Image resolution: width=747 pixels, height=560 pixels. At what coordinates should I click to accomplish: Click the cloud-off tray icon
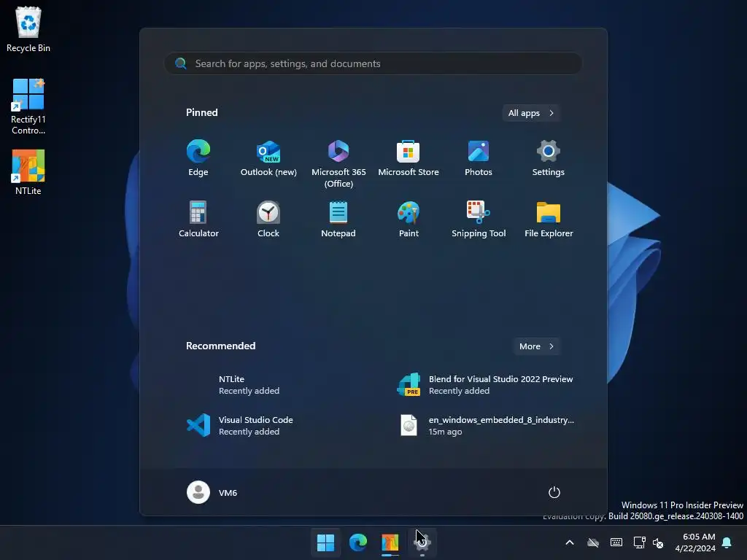click(x=593, y=542)
